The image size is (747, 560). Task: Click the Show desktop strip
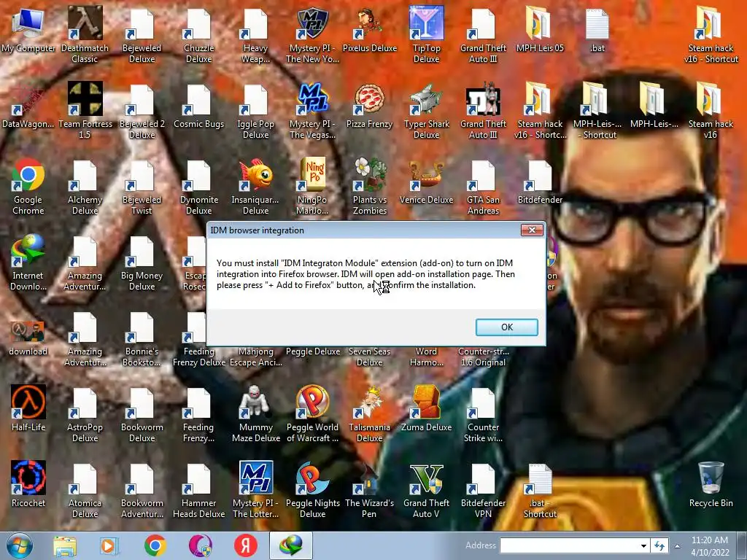[x=743, y=545]
